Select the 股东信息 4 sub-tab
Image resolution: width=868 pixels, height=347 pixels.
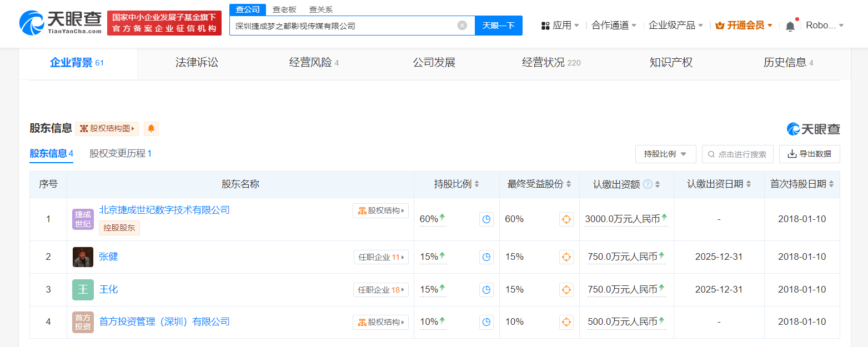[51, 154]
